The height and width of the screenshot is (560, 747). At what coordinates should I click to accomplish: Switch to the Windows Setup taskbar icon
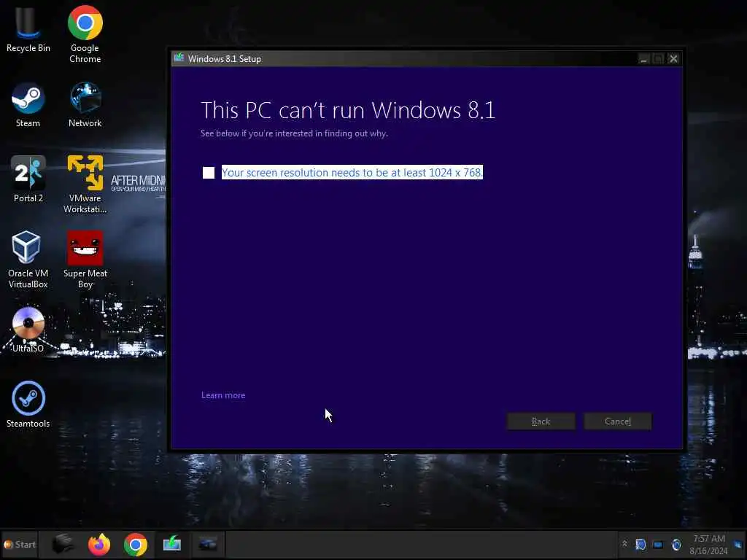(x=172, y=544)
